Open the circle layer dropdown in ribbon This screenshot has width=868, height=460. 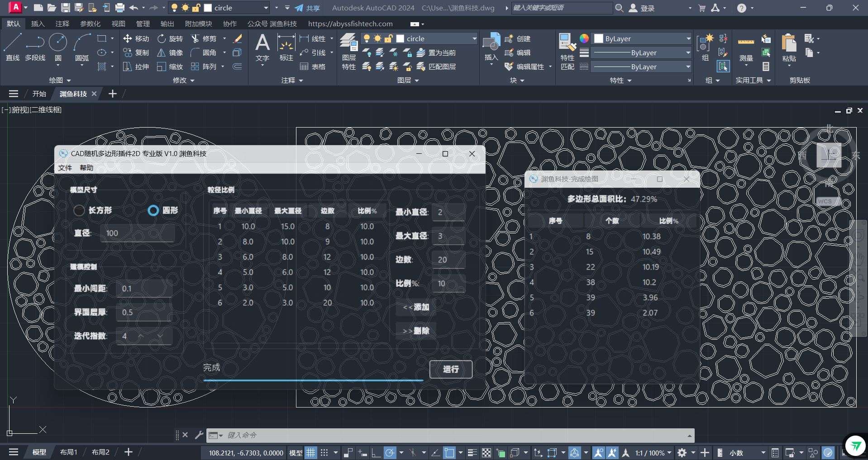[474, 39]
